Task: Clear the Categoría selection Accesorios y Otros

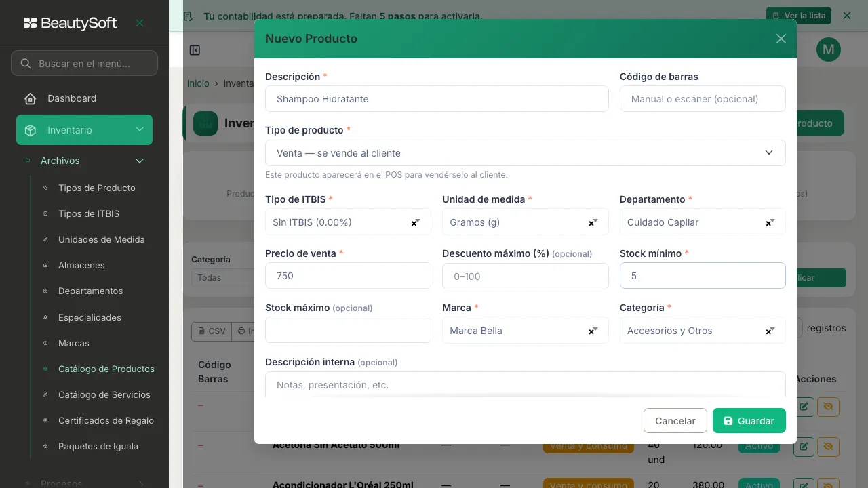Action: pyautogui.click(x=769, y=331)
